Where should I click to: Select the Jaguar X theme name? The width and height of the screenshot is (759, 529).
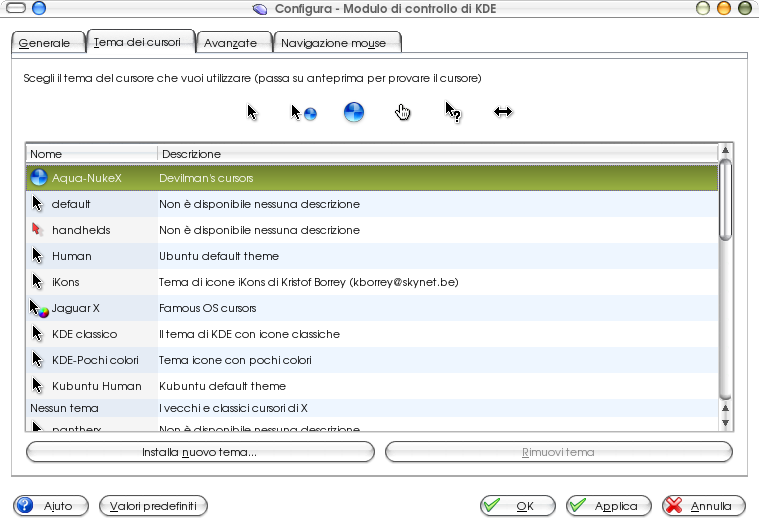[x=76, y=308]
